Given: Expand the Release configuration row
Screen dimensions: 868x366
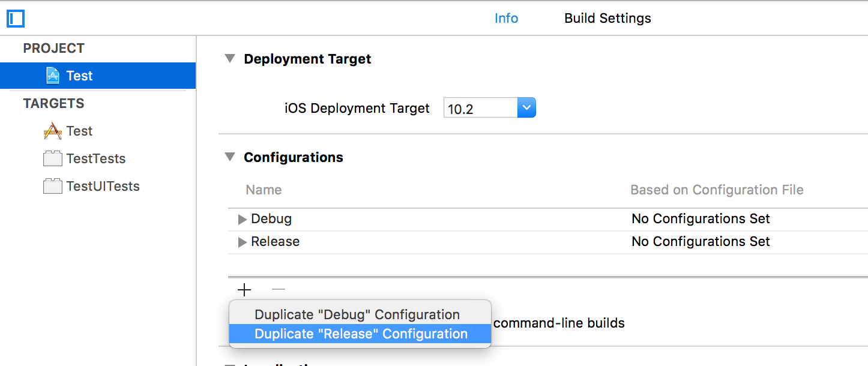Looking at the screenshot, I should coord(242,241).
